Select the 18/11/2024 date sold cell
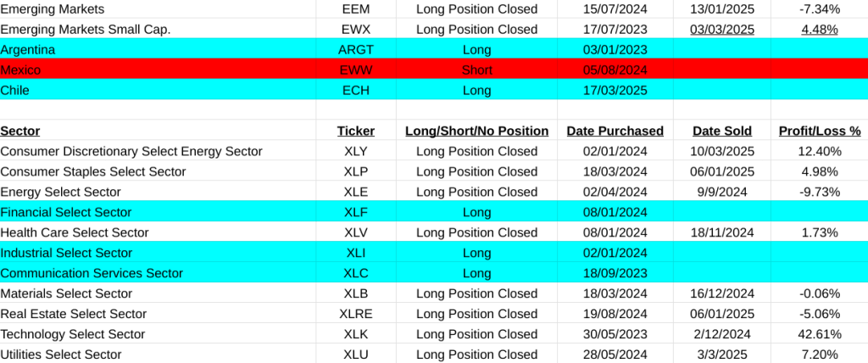The height and width of the screenshot is (363, 868). tap(721, 232)
